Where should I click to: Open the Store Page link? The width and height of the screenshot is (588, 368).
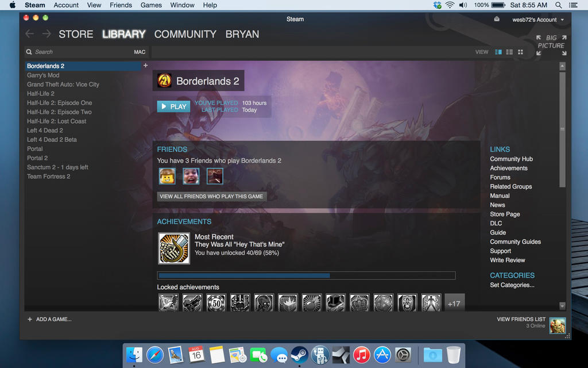click(505, 214)
